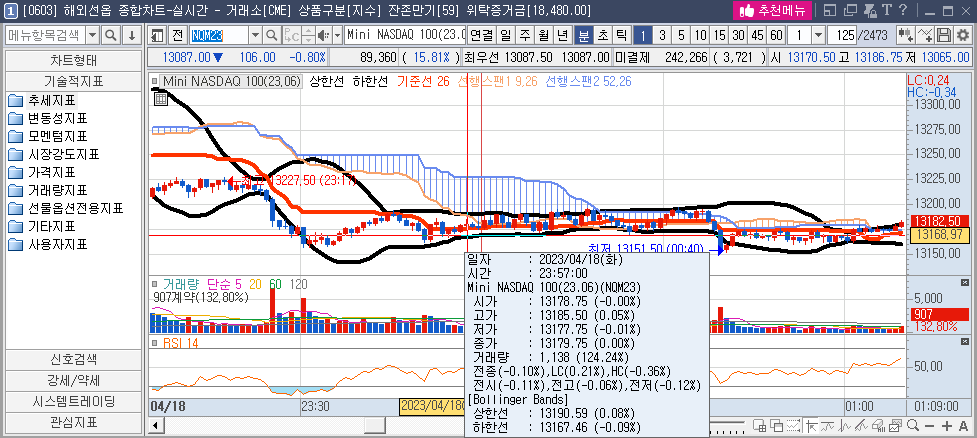
Task: Toggle the 연결 continuous contract button
Action: point(480,35)
